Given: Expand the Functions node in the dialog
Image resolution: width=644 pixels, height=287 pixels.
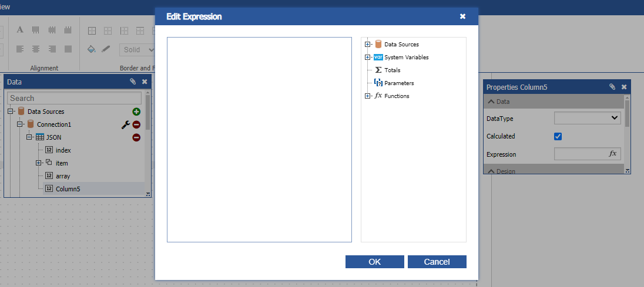Looking at the screenshot, I should [368, 96].
